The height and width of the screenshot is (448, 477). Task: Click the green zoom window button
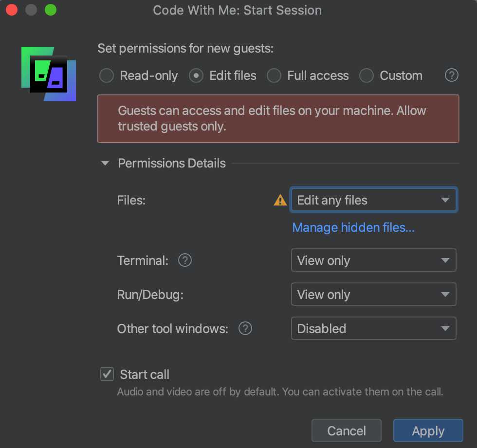point(50,10)
